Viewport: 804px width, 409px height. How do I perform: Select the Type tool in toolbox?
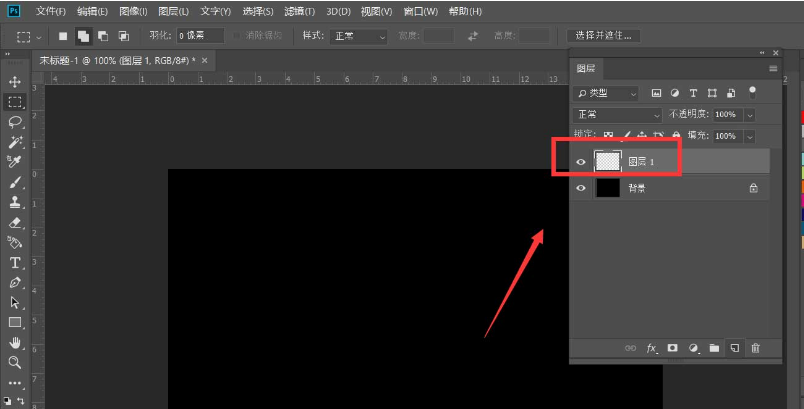pyautogui.click(x=14, y=262)
